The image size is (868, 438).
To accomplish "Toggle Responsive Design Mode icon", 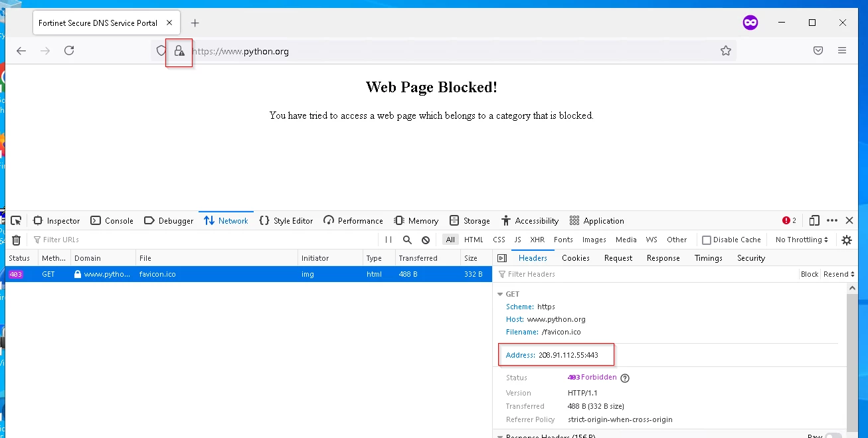I will [x=814, y=221].
